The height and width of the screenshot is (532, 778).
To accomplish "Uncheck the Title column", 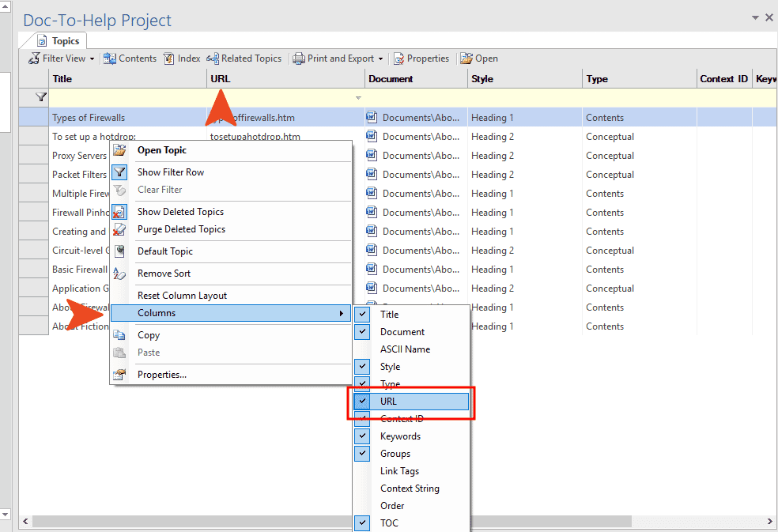I will pos(363,314).
